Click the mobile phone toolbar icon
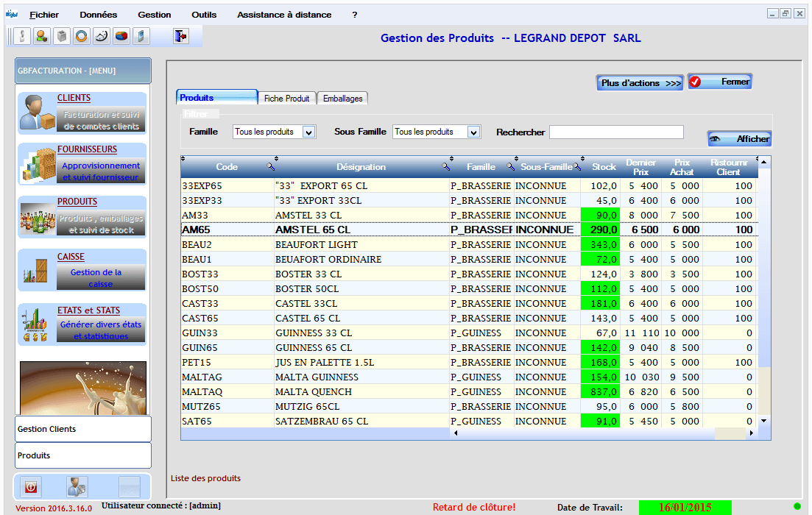Screen dimensions: 812x515 pyautogui.click(x=141, y=36)
